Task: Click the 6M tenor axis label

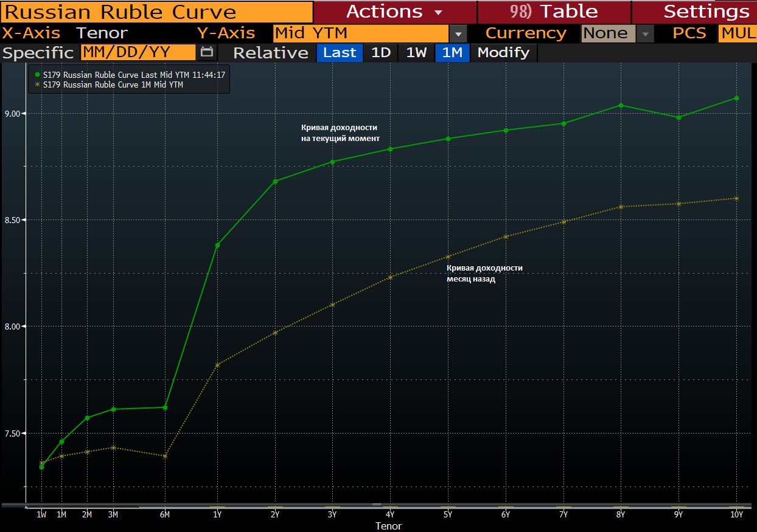Action: pos(165,515)
